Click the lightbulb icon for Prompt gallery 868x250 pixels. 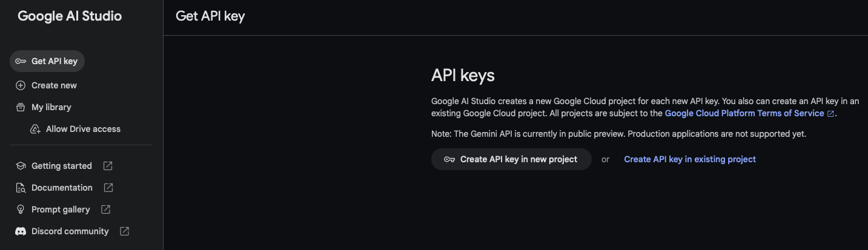(21, 209)
